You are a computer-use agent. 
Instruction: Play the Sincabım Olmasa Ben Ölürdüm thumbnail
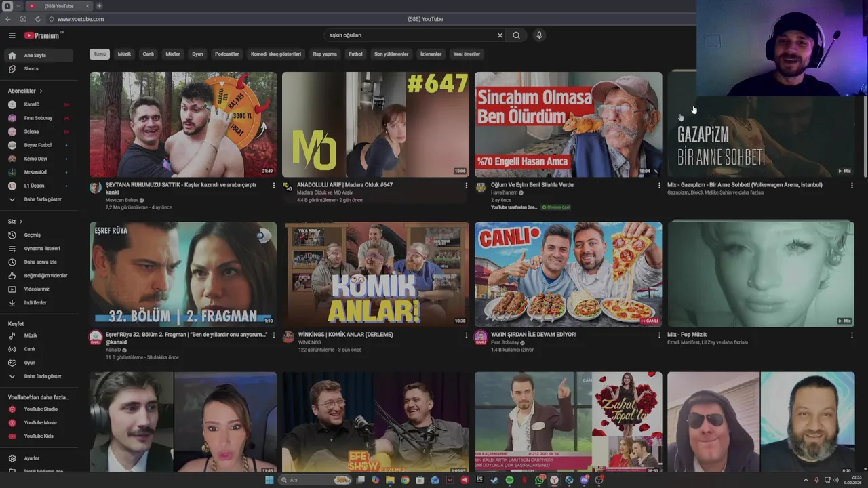[x=568, y=125]
